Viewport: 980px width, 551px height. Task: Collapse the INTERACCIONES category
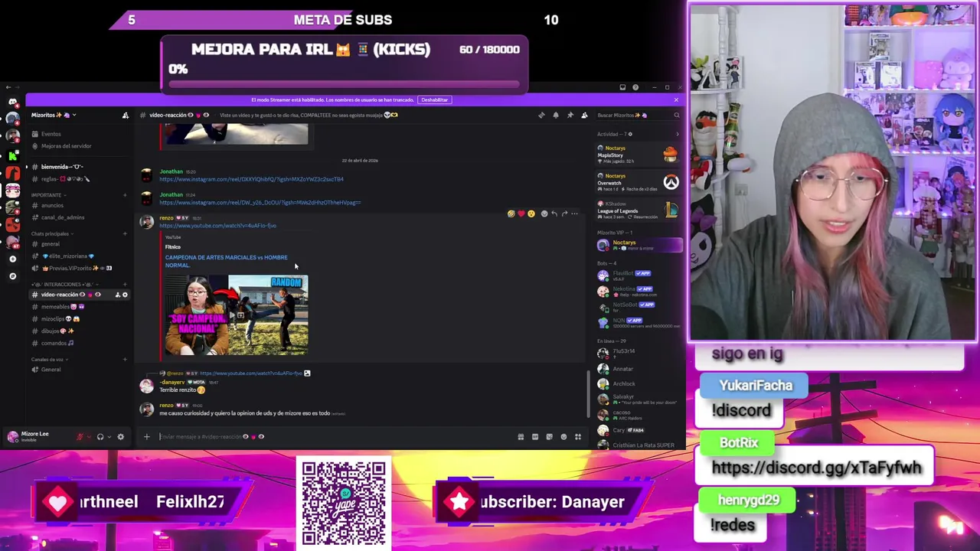65,284
